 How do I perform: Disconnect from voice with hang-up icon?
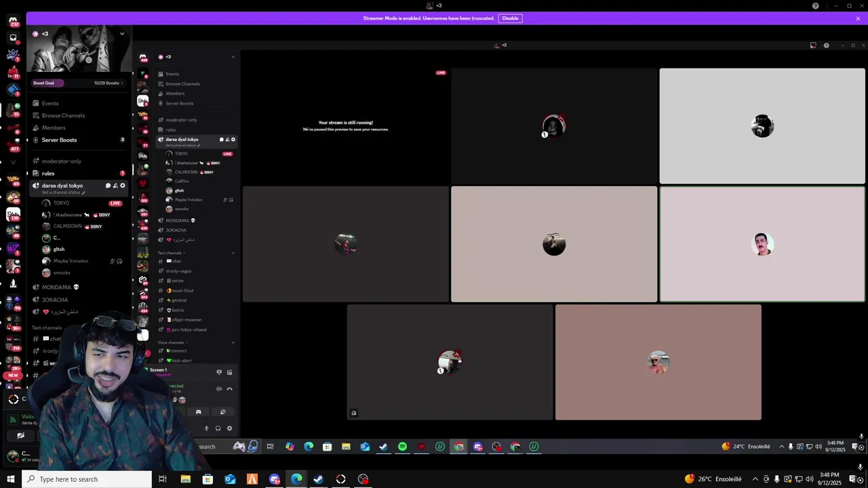coord(229,389)
